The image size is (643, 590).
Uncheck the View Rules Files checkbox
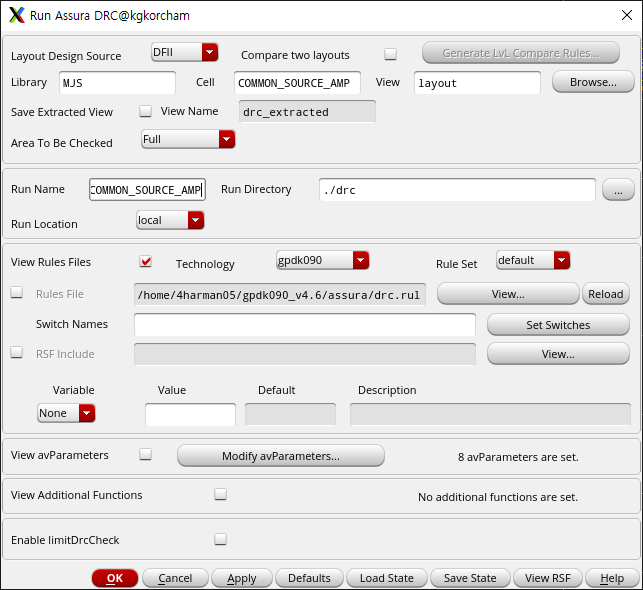[x=146, y=261]
